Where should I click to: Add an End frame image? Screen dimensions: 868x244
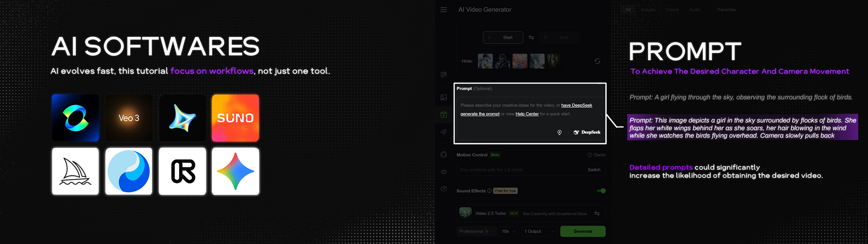[560, 38]
